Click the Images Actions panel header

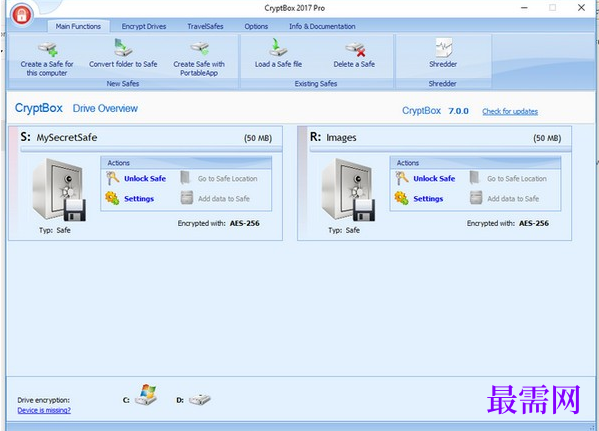coord(475,163)
